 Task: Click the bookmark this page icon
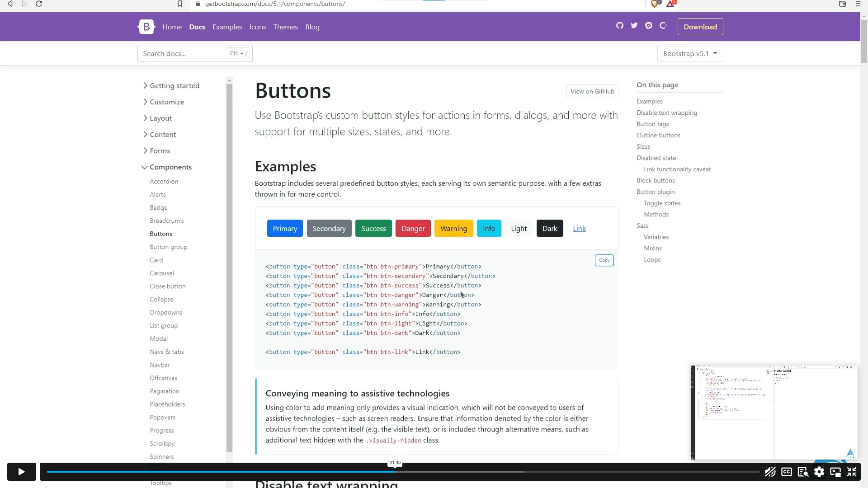pyautogui.click(x=180, y=4)
